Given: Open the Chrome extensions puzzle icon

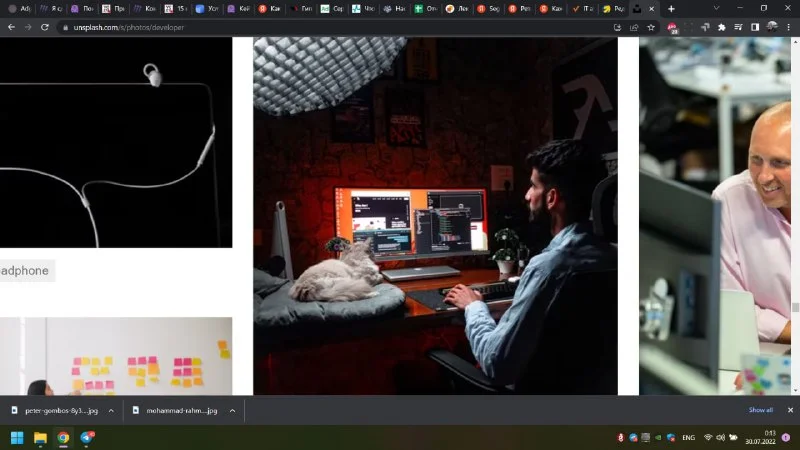Looking at the screenshot, I should pos(721,27).
